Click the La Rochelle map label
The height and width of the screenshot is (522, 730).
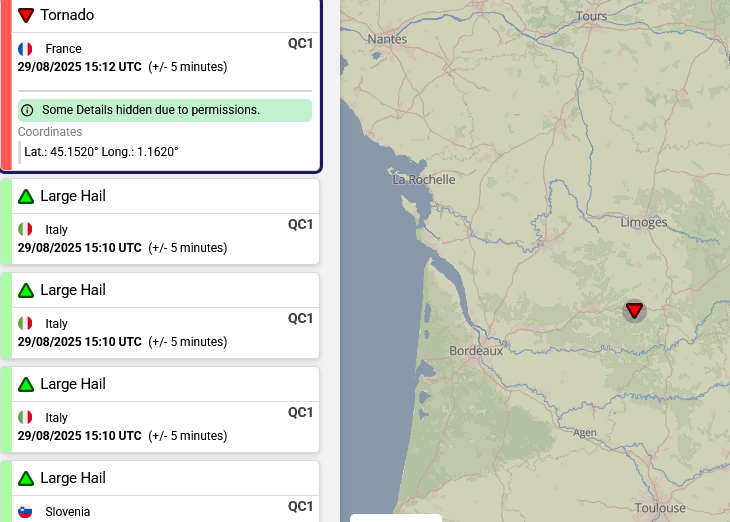(424, 180)
